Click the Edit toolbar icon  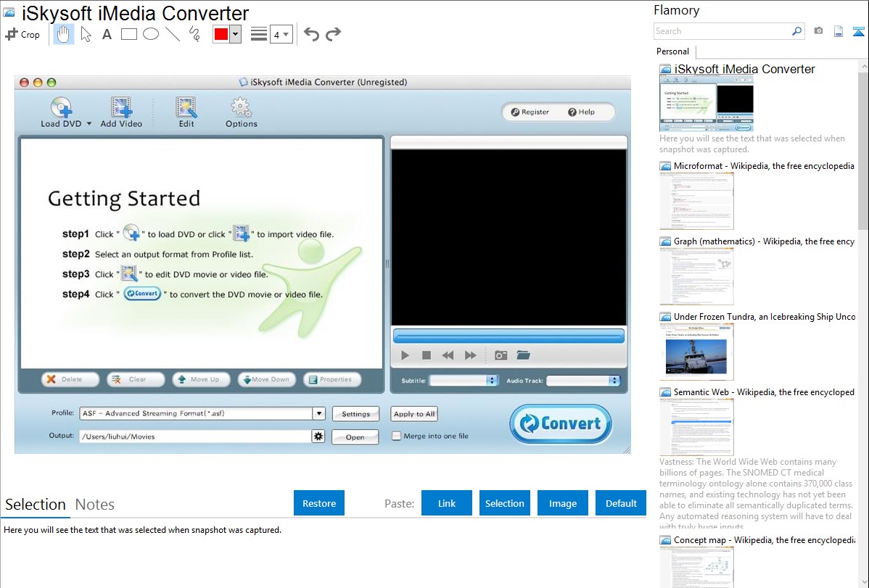click(x=186, y=107)
